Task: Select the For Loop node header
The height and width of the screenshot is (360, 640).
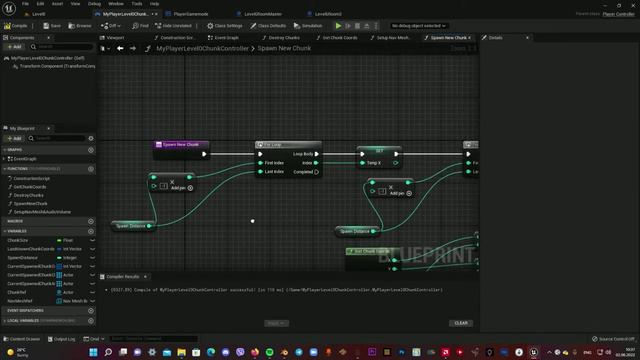Action: [x=288, y=144]
